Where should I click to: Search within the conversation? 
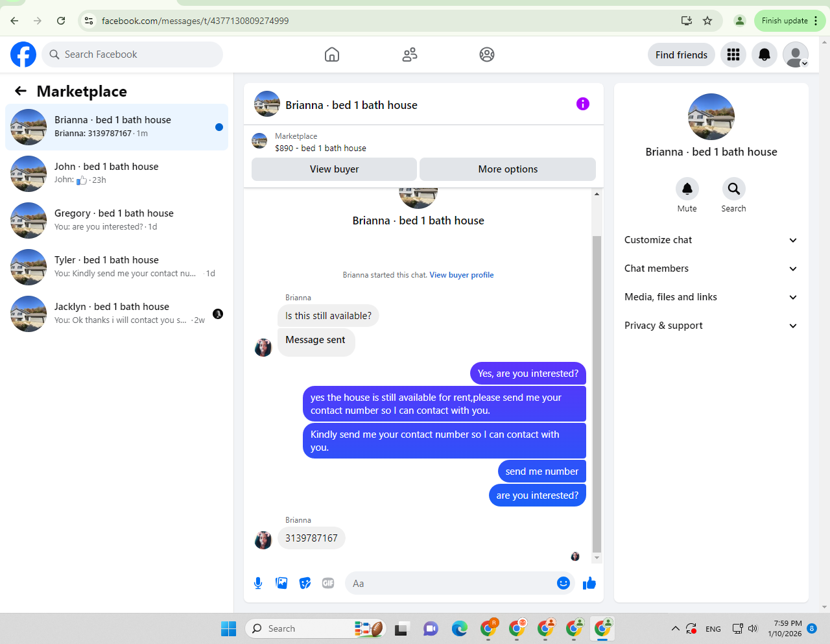[734, 189]
